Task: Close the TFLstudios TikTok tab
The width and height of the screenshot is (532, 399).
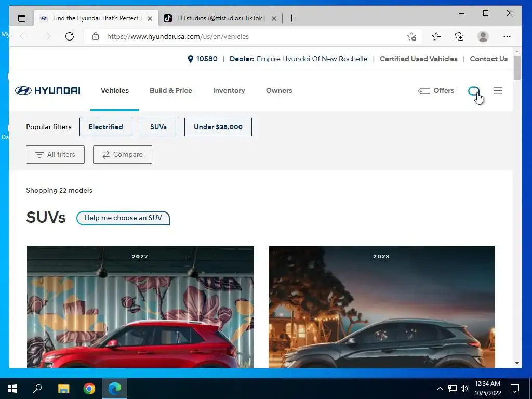Action: [x=274, y=18]
